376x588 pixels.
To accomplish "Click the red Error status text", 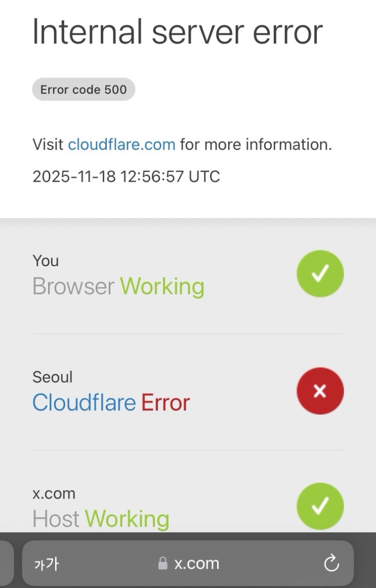I will tap(165, 403).
